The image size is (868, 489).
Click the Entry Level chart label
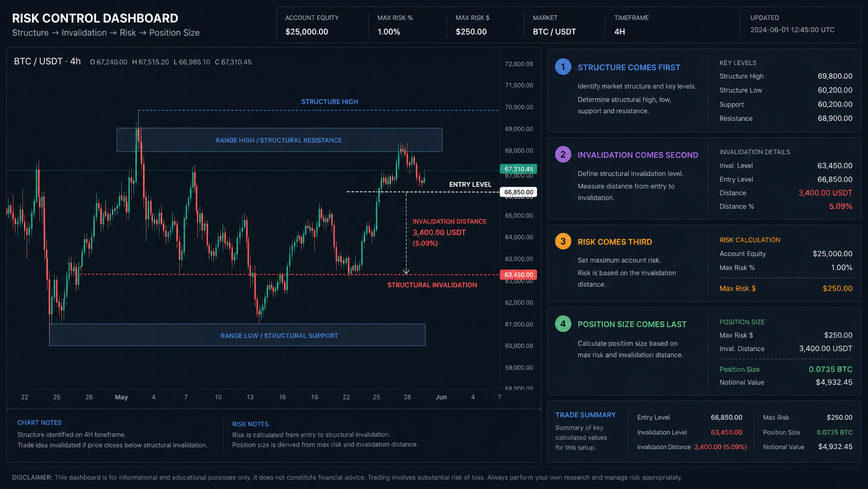[x=470, y=184]
